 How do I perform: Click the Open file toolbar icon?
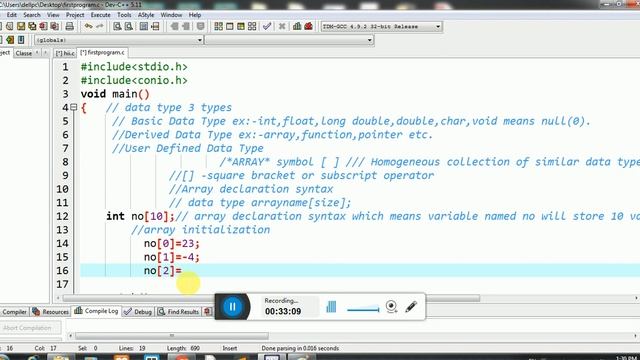pos(9,27)
